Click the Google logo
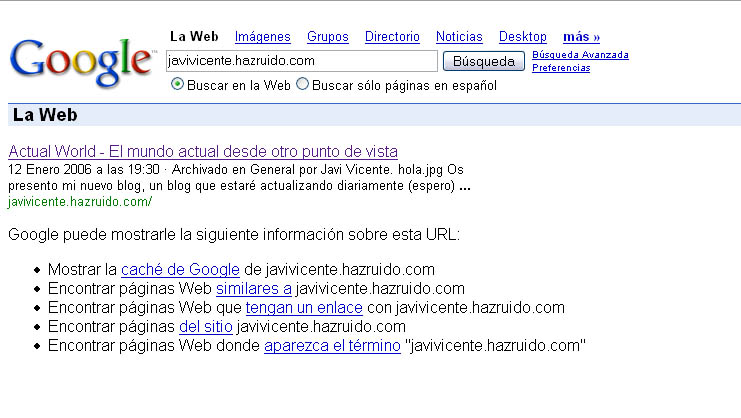Screen dimensions: 741x418 click(82, 63)
